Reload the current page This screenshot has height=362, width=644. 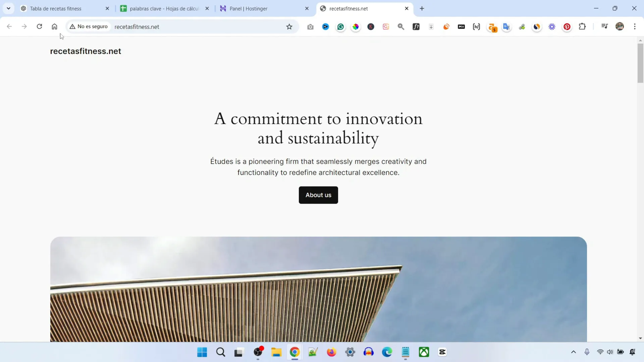(39, 27)
